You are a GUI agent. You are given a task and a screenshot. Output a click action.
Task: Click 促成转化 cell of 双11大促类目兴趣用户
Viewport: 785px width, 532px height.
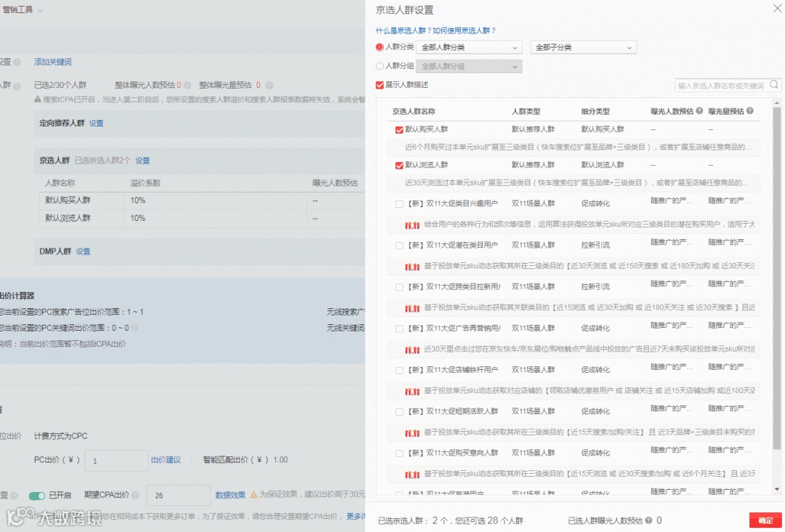(595, 203)
